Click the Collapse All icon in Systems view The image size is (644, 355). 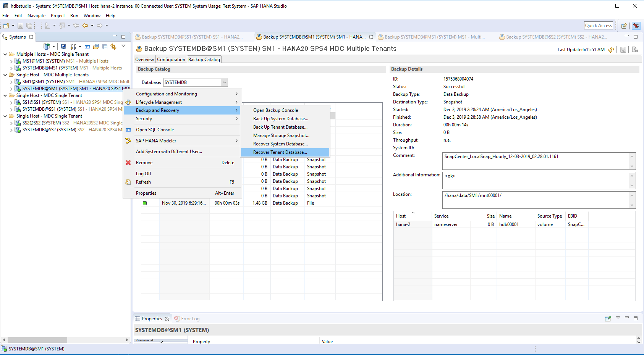pyautogui.click(x=105, y=47)
